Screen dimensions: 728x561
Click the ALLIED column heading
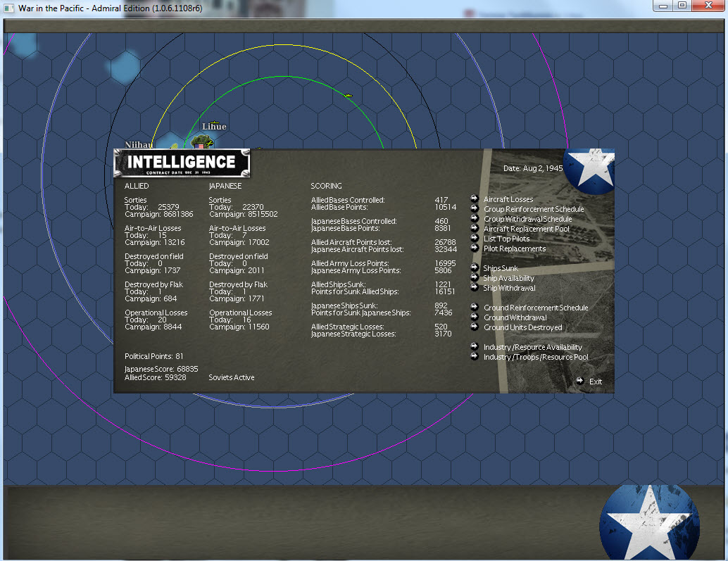[x=137, y=186]
